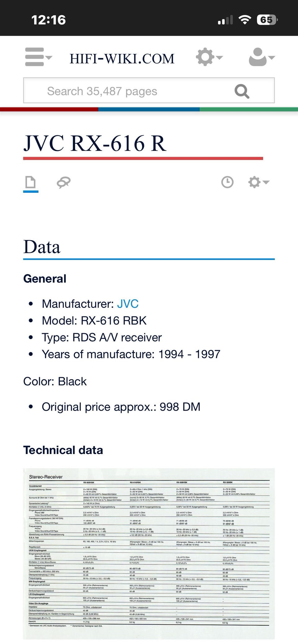Image resolution: width=298 pixels, height=644 pixels.
Task: Tap the Wi-Fi status icon
Action: click(x=245, y=20)
